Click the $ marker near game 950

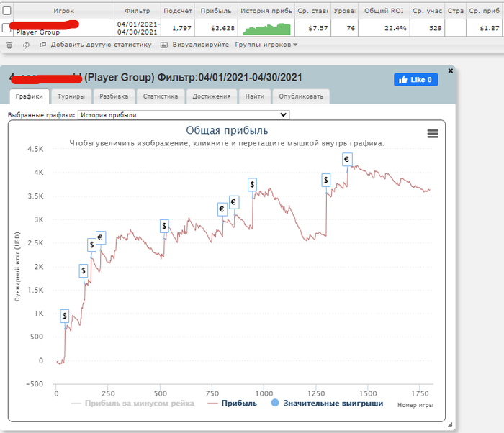(252, 185)
